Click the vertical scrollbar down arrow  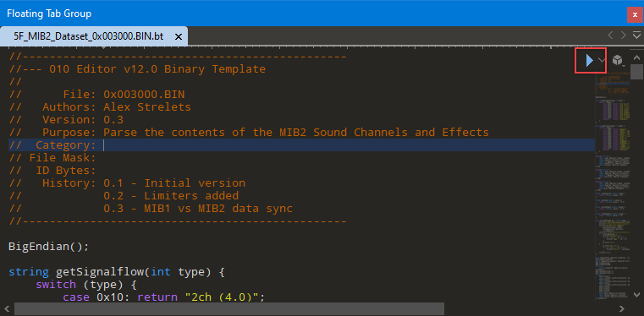tap(636, 294)
